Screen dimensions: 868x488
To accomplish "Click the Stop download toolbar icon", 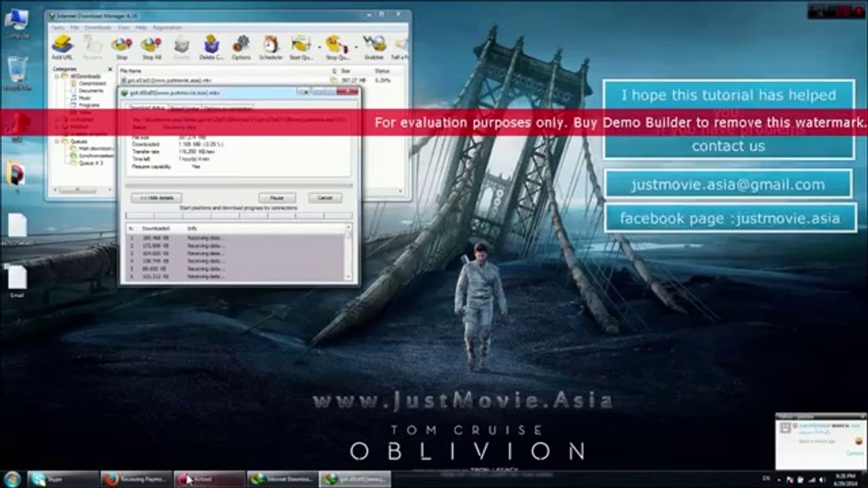I will pyautogui.click(x=121, y=48).
